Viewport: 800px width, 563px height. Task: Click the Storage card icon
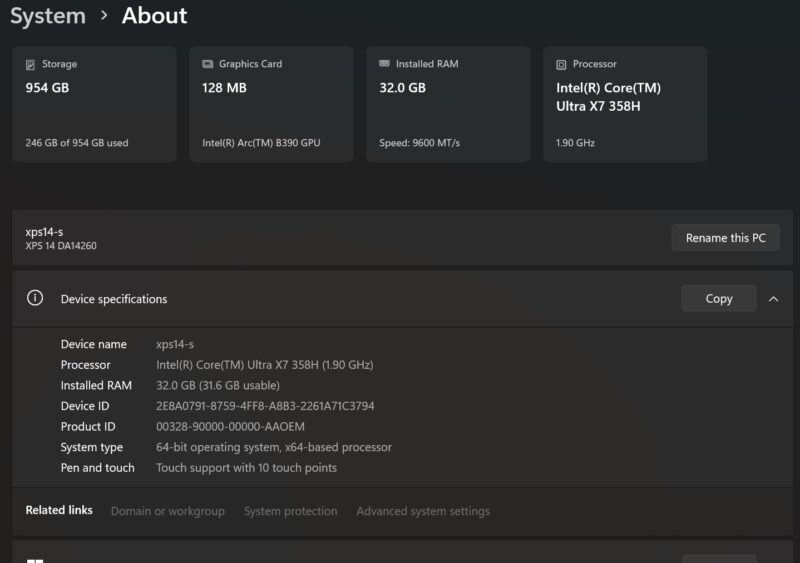[x=31, y=64]
